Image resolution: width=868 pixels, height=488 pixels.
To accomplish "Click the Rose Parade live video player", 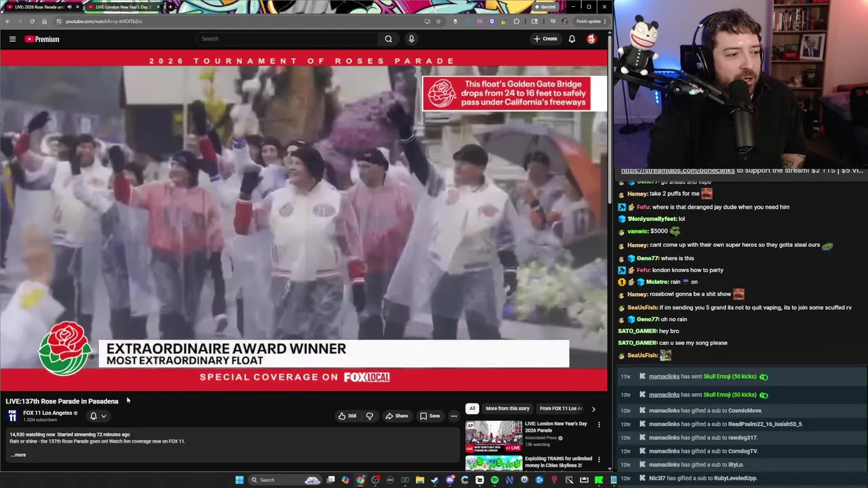I will pos(304,220).
